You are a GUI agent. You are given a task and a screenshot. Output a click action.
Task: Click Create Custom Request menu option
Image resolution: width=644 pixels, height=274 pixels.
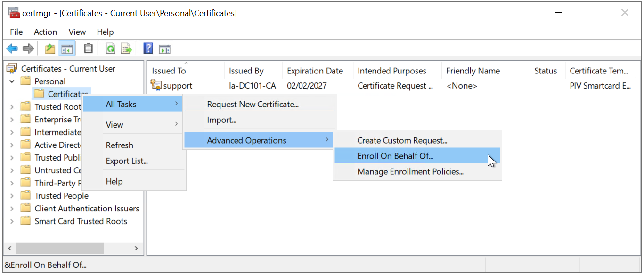(x=402, y=140)
